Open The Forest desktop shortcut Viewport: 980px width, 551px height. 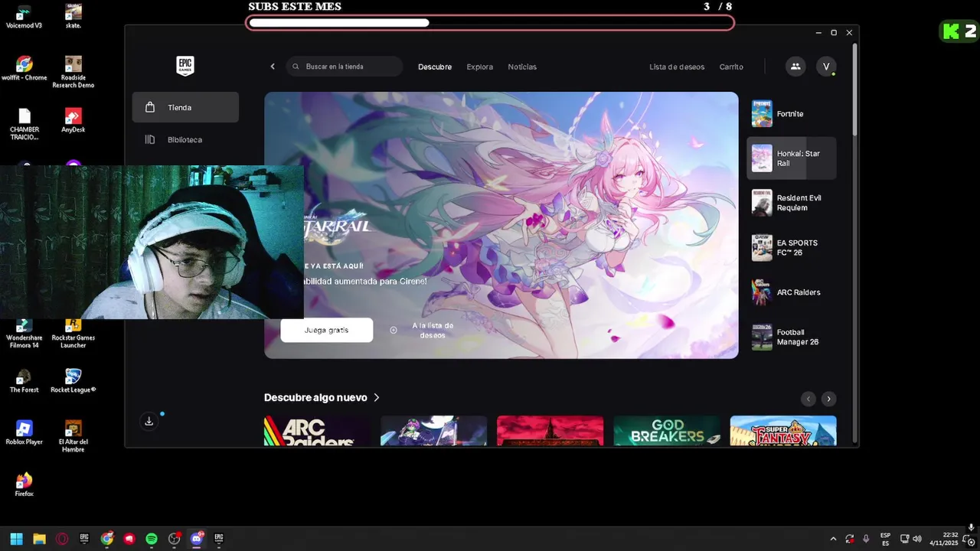pyautogui.click(x=24, y=380)
